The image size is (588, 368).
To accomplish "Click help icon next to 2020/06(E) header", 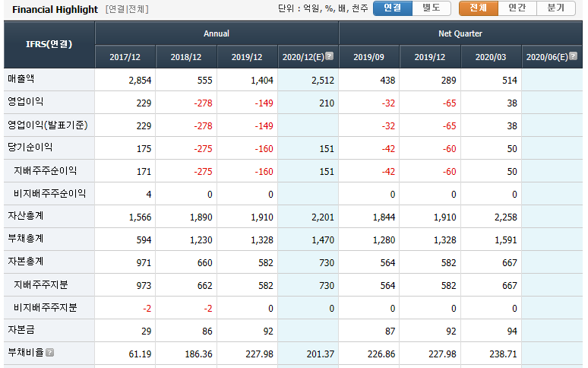I will point(573,56).
